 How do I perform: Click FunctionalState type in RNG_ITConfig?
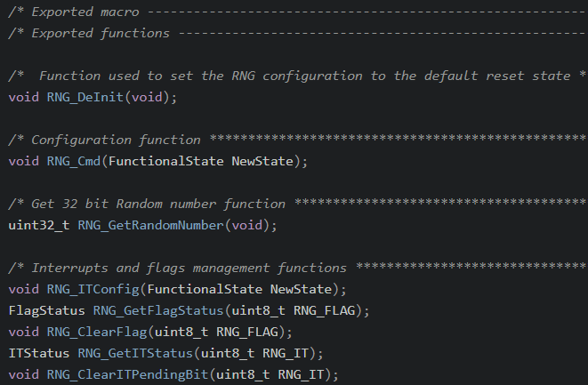click(205, 290)
